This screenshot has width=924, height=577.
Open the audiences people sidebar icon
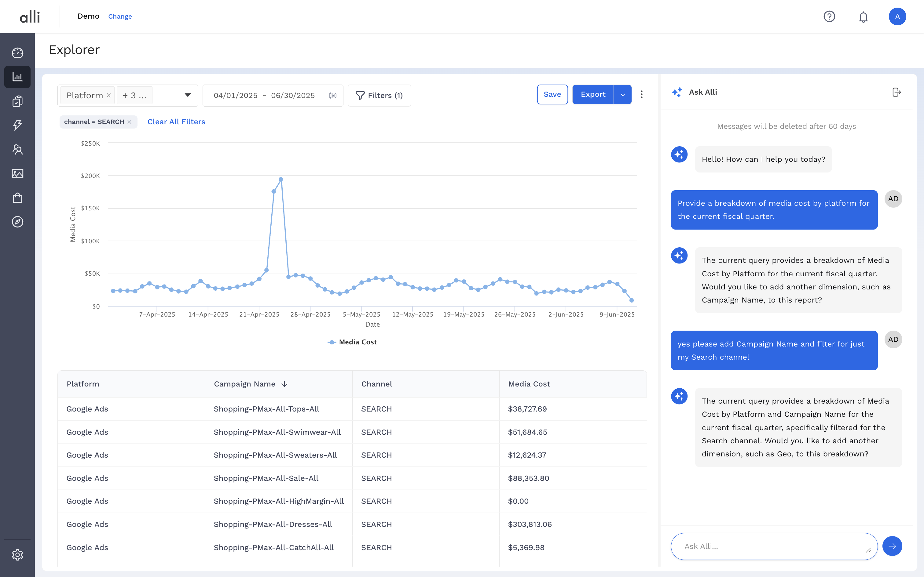[x=17, y=149]
